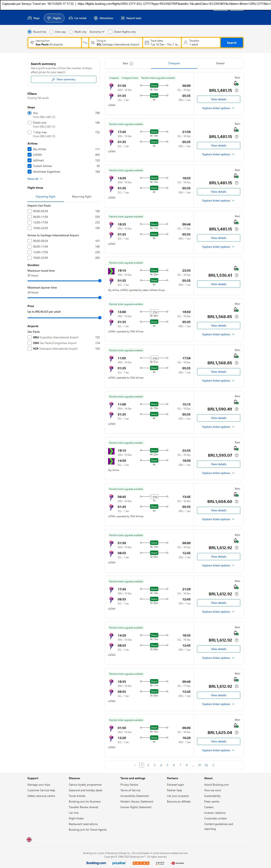Open View summary for search overview
Image resolution: width=271 pixels, height=868 pixels.
[63, 80]
